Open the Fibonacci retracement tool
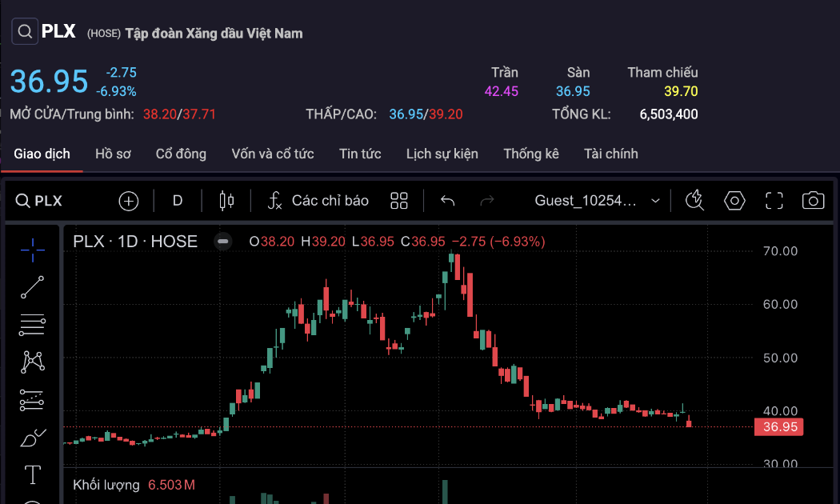Screen dimensions: 840x504 click(32, 325)
